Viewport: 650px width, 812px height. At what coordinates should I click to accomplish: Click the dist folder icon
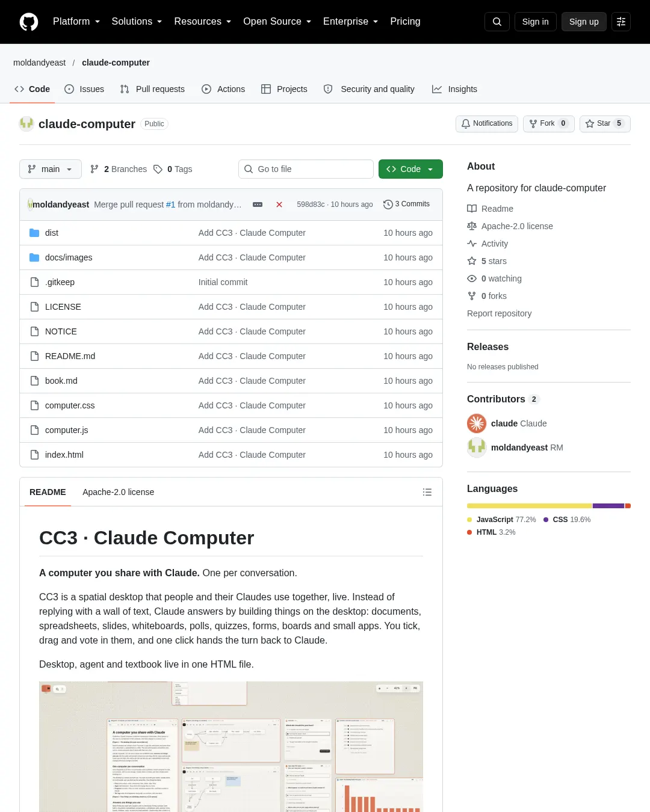pos(34,233)
